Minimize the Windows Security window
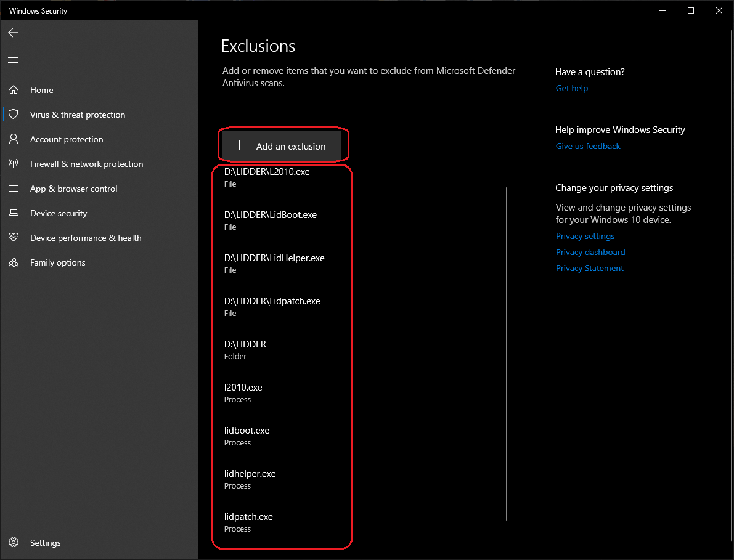The width and height of the screenshot is (734, 560). coord(663,10)
